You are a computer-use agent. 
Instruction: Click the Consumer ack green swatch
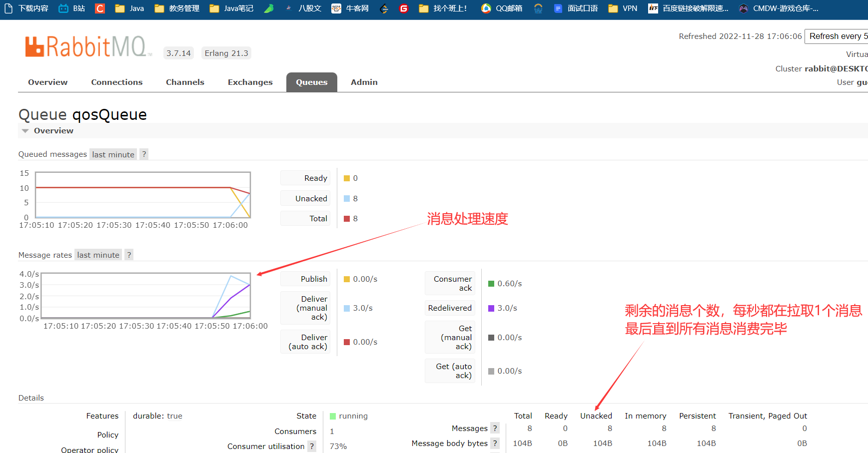[491, 284]
